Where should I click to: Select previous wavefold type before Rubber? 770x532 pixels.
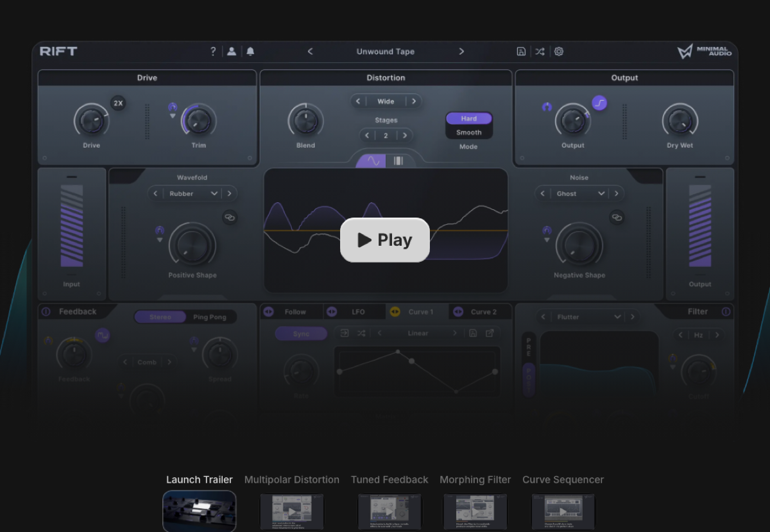click(x=155, y=193)
